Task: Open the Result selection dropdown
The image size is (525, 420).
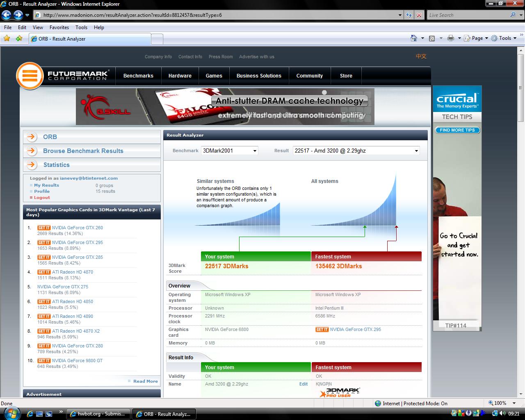Action: pos(356,151)
